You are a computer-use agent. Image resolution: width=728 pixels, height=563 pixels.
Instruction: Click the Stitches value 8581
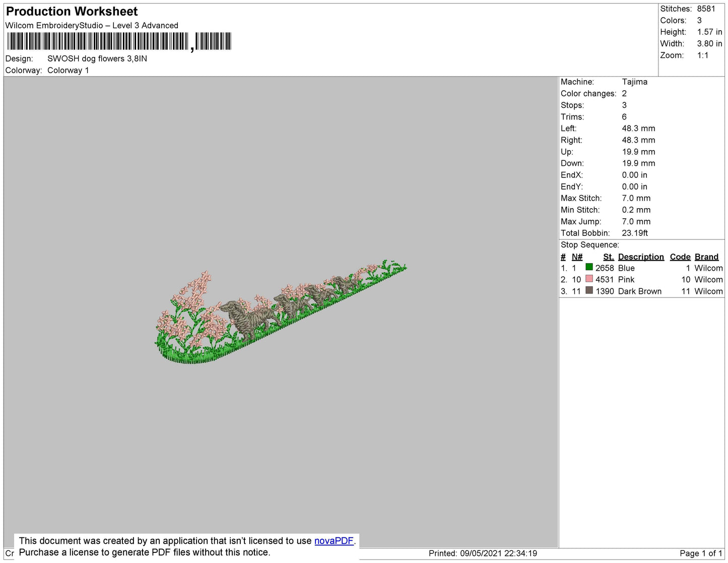coord(706,9)
